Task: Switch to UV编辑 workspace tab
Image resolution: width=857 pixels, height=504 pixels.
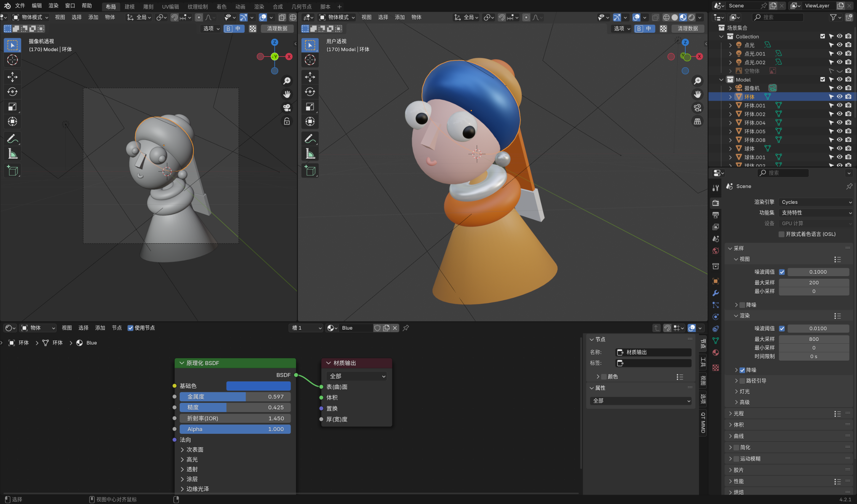Action: tap(170, 6)
